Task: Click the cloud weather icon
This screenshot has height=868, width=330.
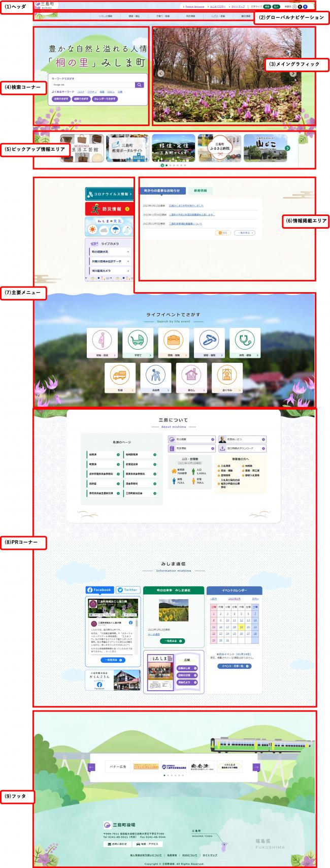Action: [104, 230]
